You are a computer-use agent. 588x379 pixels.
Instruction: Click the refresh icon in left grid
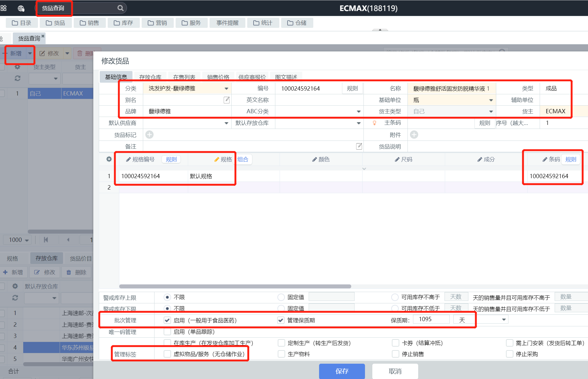tap(17, 78)
